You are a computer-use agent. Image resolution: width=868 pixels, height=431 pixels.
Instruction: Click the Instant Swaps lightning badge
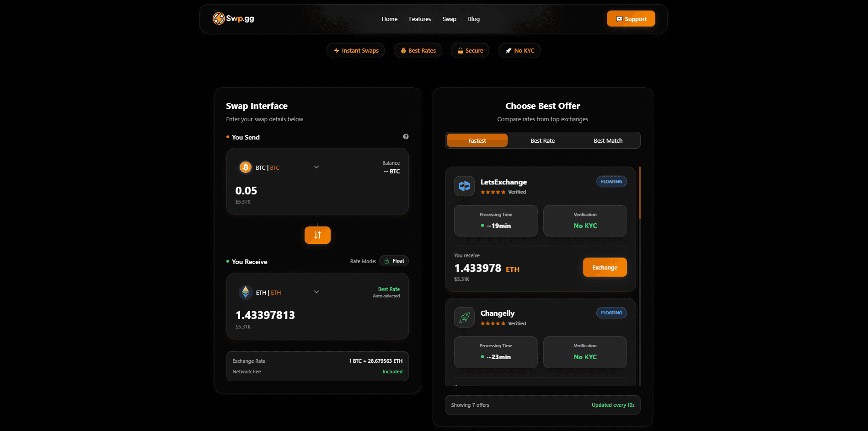(x=356, y=51)
